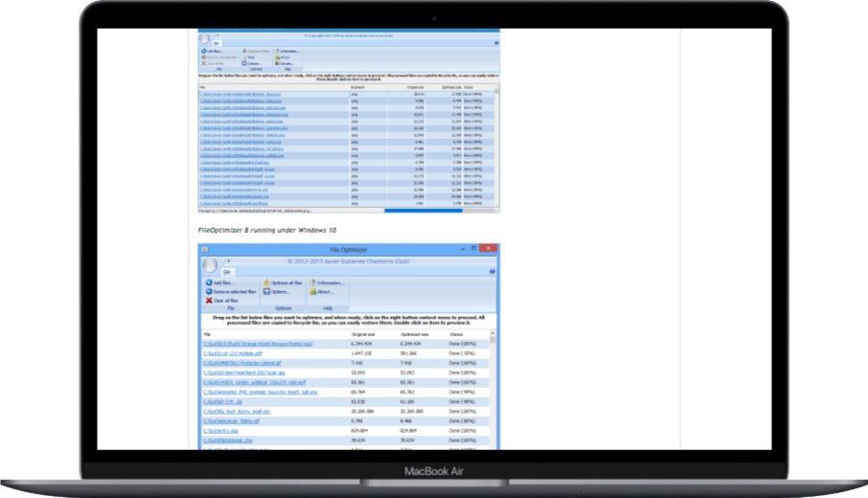Click up arrow of lower file list scrollbar
This screenshot has height=498, width=868.
tap(492, 333)
